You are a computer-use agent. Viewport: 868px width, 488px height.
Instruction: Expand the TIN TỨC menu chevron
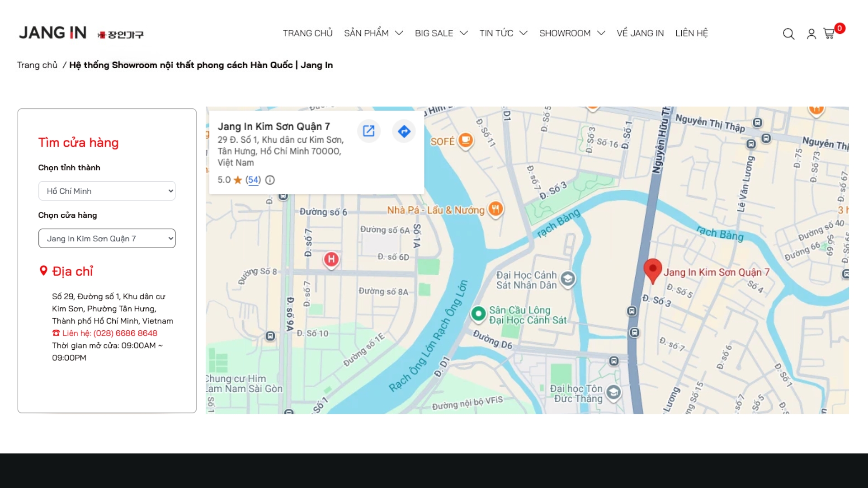pyautogui.click(x=524, y=33)
